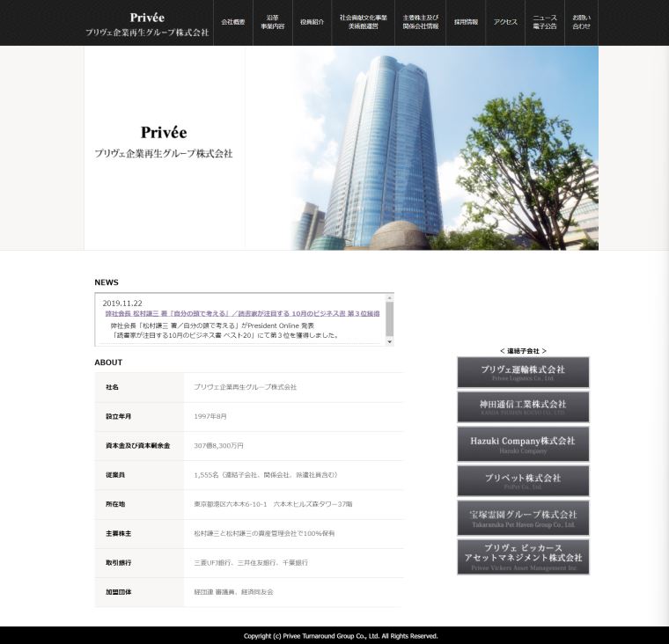This screenshot has width=669, height=644.
Task: Open the 会社概要 menu item
Action: [233, 22]
